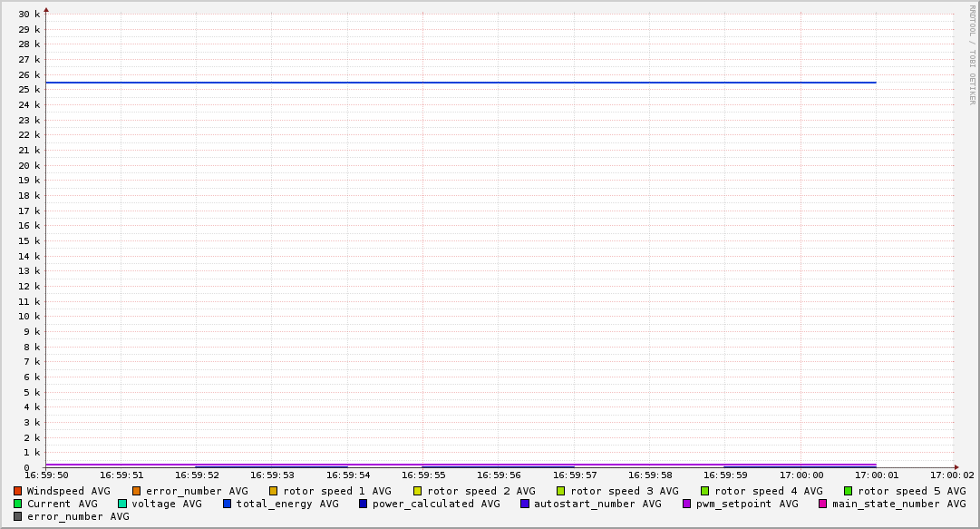Click the RRDTOOL / TOBI OETIKER watermark text
Viewport: 980px width, 529px height.
(x=972, y=54)
